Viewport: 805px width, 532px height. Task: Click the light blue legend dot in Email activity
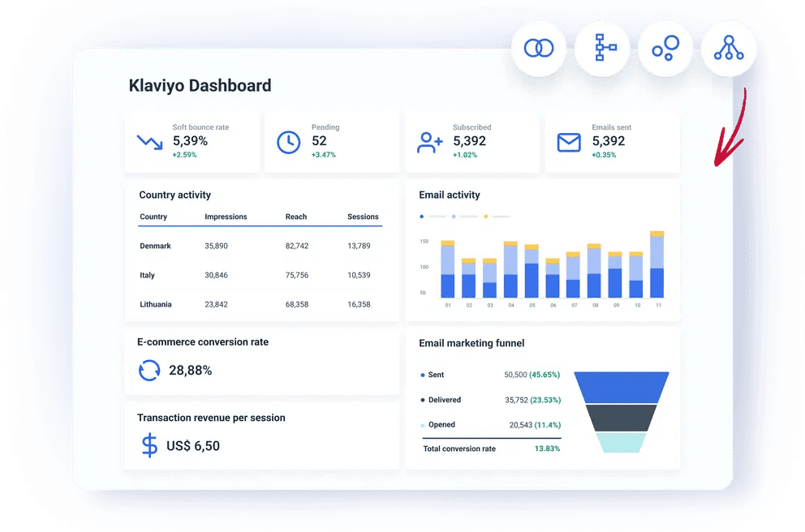click(x=454, y=217)
